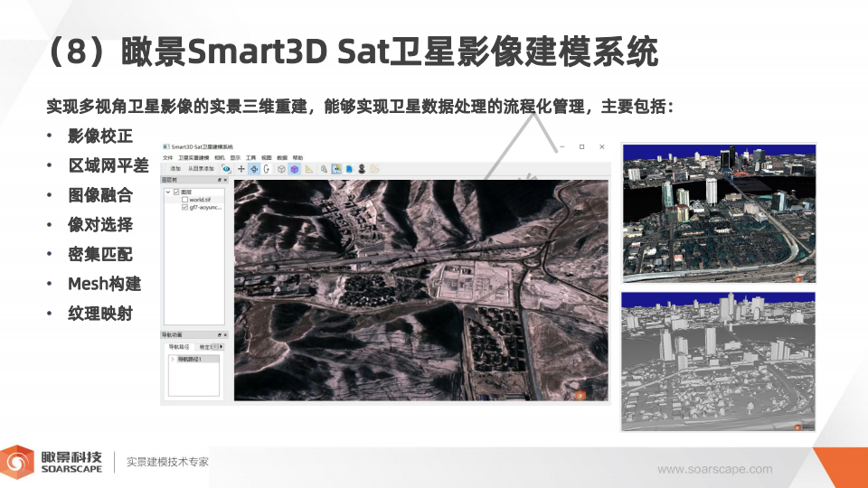Click the eye view icon in toolbar
Viewport: 868px width, 488px height.
coord(226,169)
